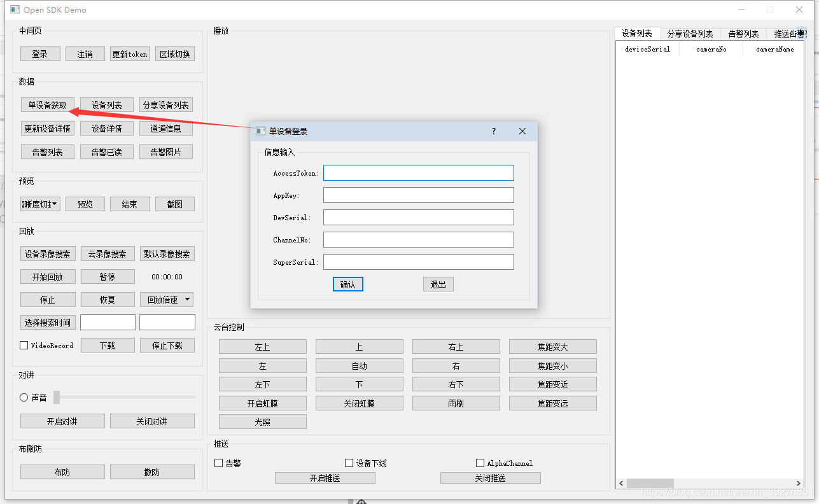Switch to the 分享设备列表 tab

click(690, 34)
